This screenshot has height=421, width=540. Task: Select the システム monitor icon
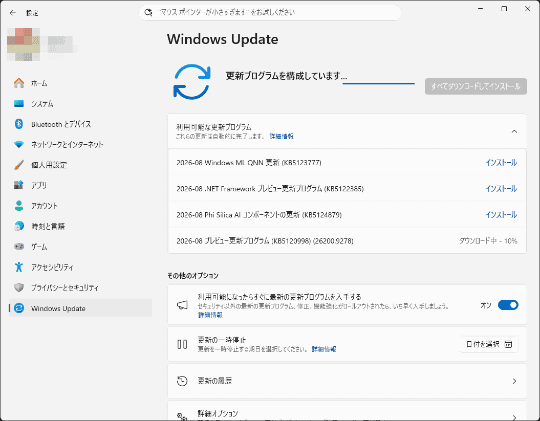point(19,103)
